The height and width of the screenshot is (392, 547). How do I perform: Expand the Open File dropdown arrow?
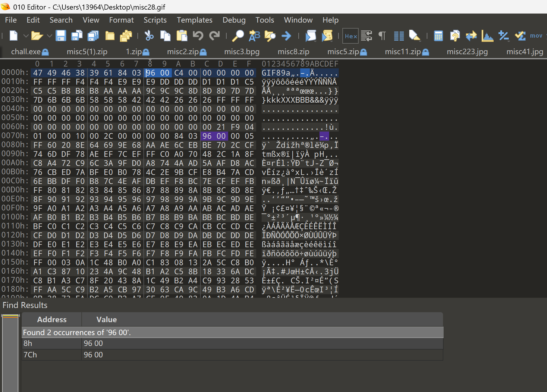pyautogui.click(x=49, y=36)
